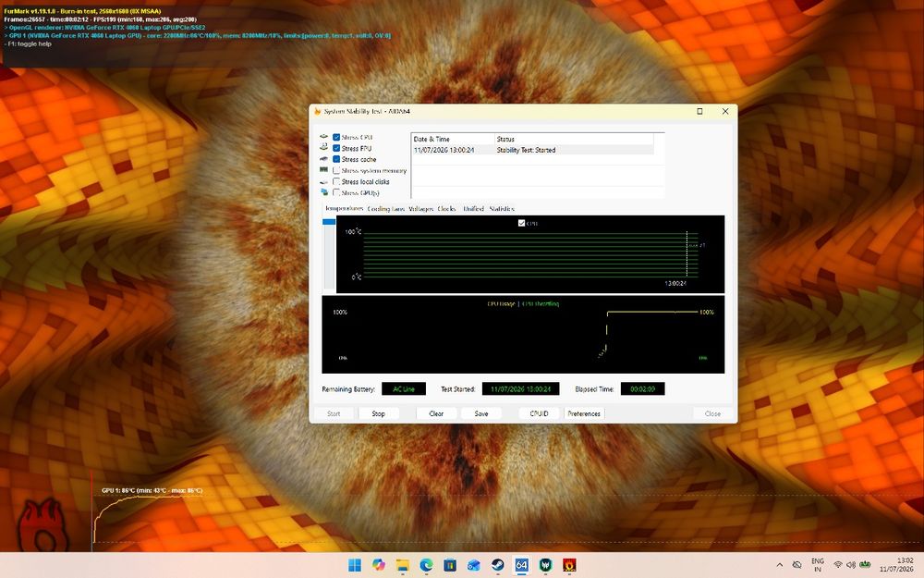Image resolution: width=924 pixels, height=578 pixels.
Task: Switch to the Cooling Fans tab
Action: pos(386,208)
